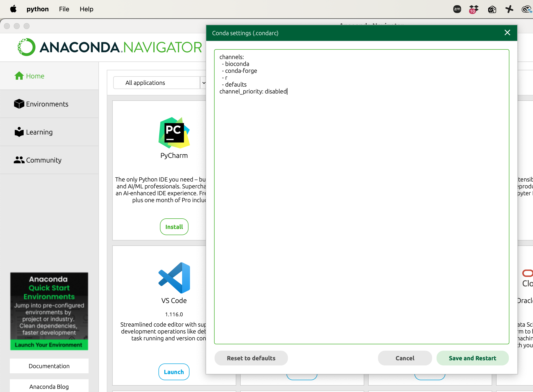Click the 'channels:' line
Screen dimensions: 533x392
point(232,57)
